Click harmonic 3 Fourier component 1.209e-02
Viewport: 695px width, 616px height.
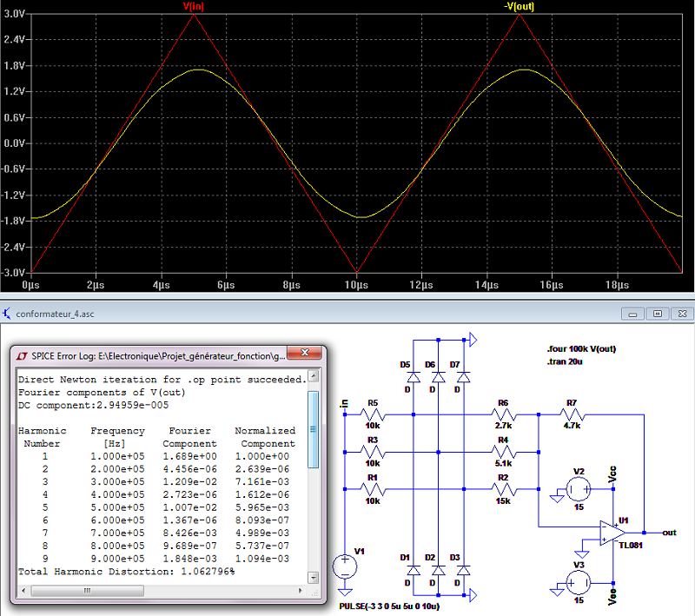click(x=189, y=481)
